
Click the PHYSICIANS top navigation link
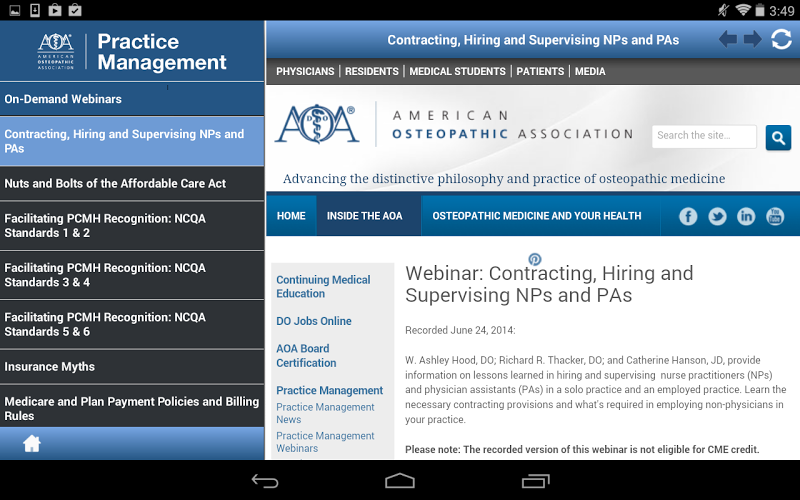pyautogui.click(x=305, y=71)
